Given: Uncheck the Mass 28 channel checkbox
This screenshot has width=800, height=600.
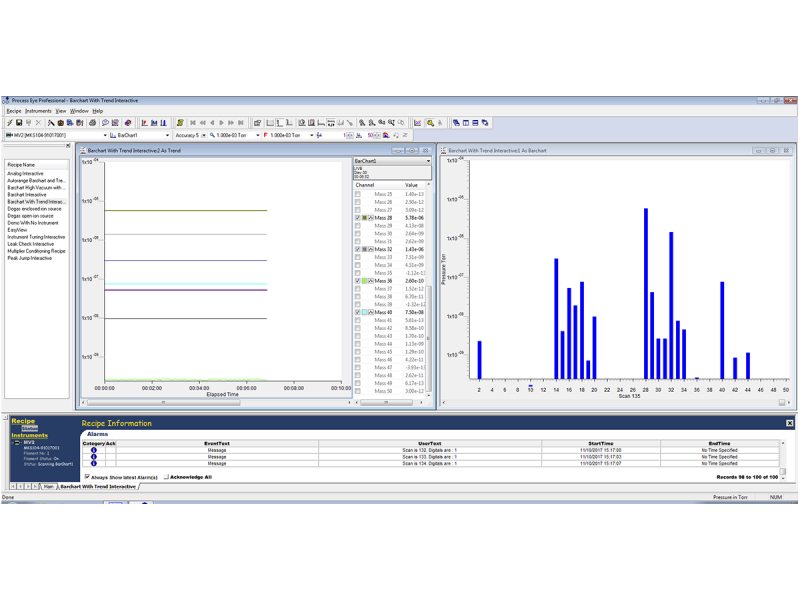Looking at the screenshot, I should [357, 218].
